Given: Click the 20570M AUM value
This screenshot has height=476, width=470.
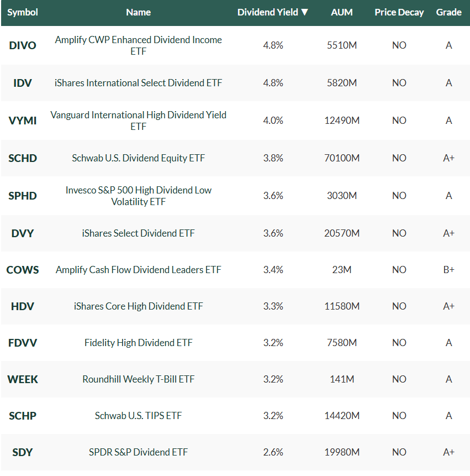Looking at the screenshot, I should point(342,233).
